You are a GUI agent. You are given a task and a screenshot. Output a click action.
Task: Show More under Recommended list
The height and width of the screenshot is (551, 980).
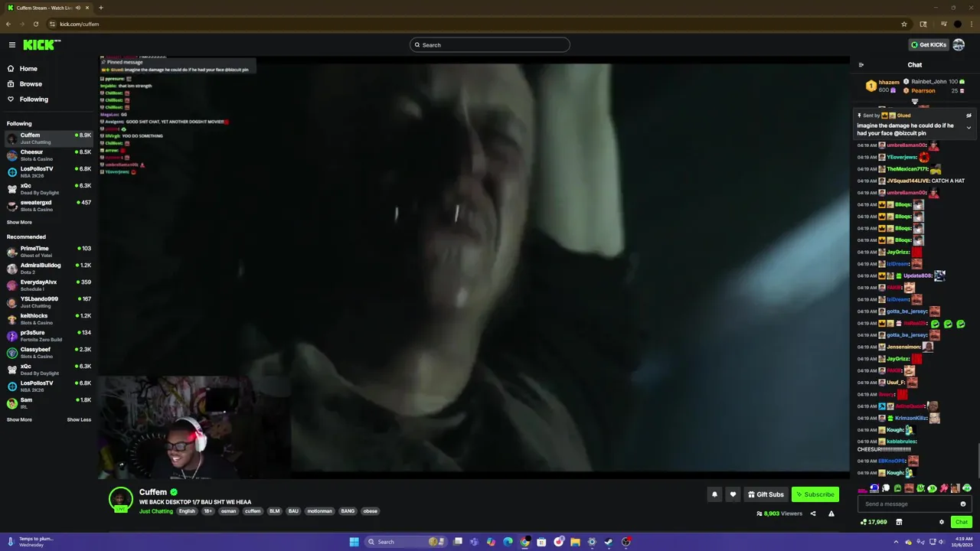point(19,420)
